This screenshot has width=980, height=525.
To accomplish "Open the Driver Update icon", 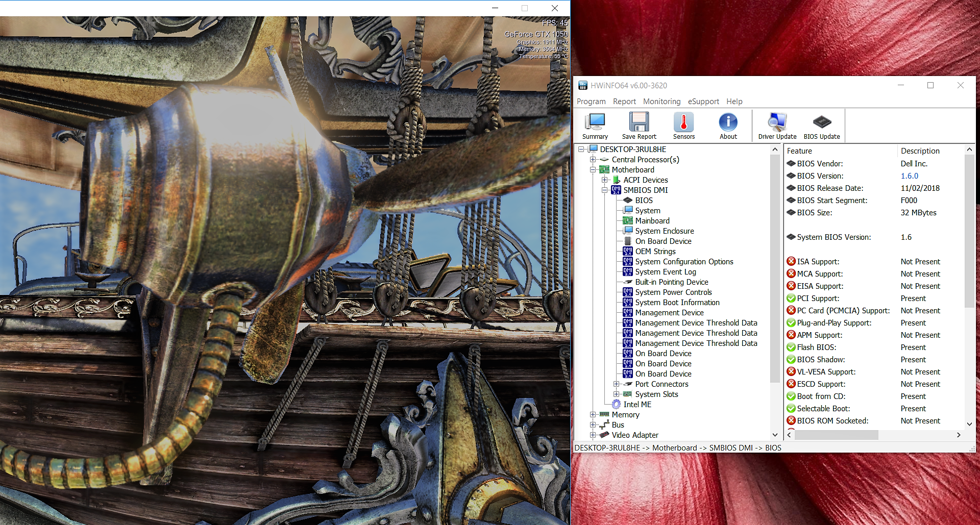I will [x=777, y=122].
